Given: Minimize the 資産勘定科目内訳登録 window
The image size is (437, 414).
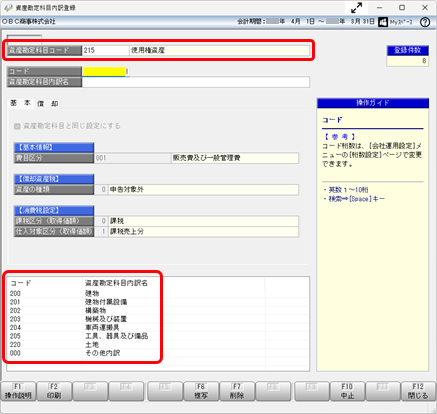Looking at the screenshot, I should tap(379, 8).
